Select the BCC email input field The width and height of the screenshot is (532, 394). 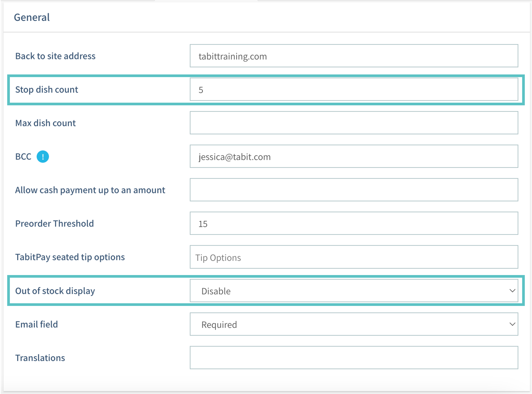point(354,157)
